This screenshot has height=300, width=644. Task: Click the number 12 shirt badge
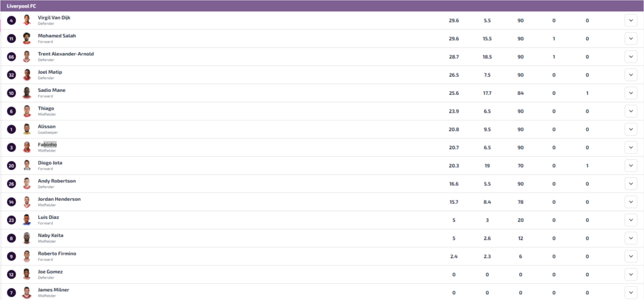(11, 274)
